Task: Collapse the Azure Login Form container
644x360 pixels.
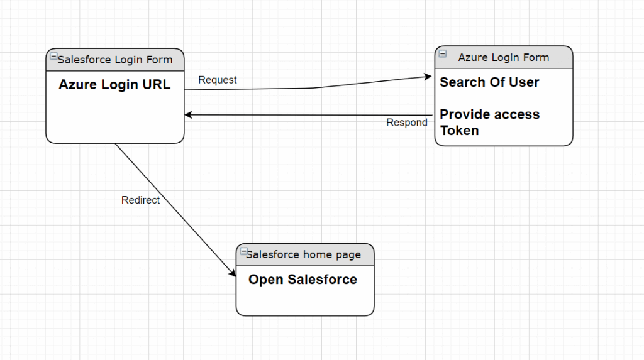Action: [443, 54]
